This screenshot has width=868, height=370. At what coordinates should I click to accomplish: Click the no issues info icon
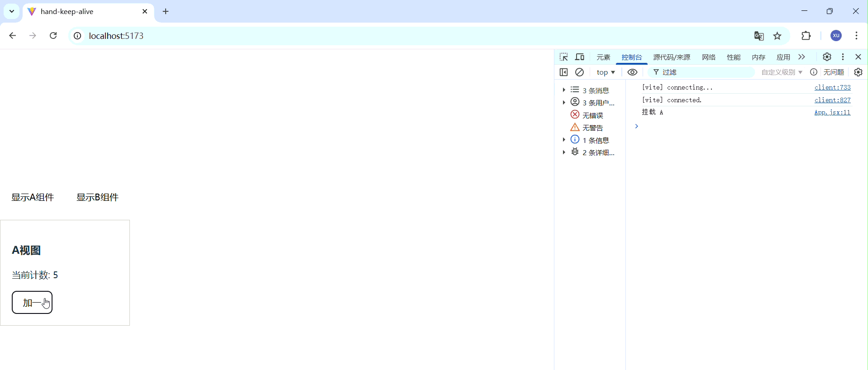(814, 72)
